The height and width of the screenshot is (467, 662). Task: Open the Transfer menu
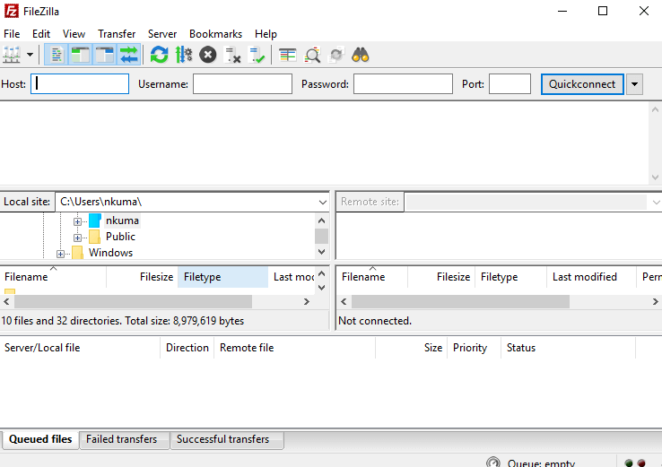tap(117, 34)
